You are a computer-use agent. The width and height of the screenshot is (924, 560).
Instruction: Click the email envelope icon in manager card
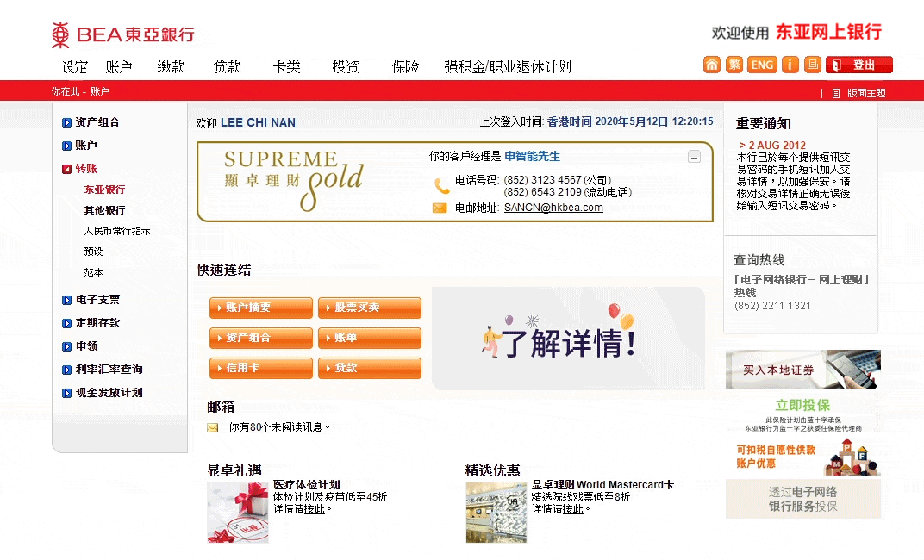point(440,208)
